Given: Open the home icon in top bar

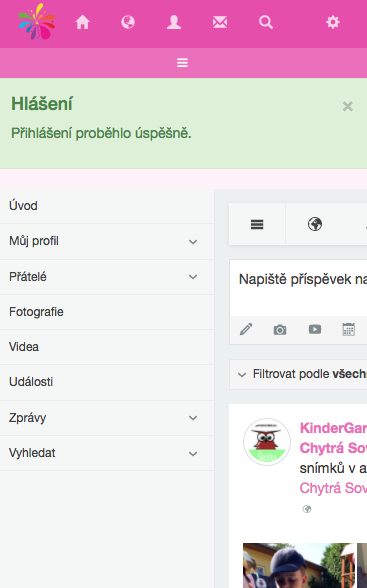Looking at the screenshot, I should click(x=82, y=22).
